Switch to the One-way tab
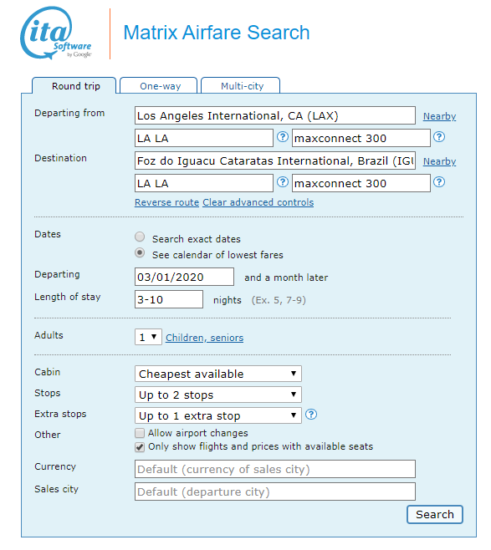 159,86
